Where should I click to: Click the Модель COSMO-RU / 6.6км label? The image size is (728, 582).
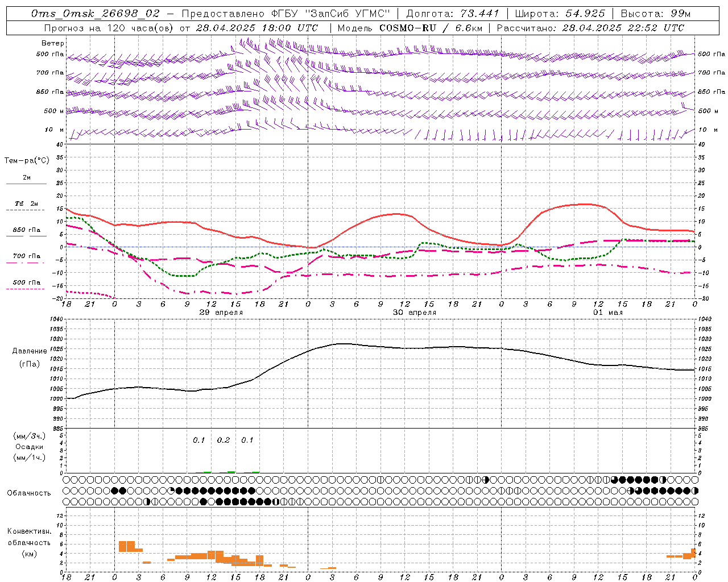410,28
